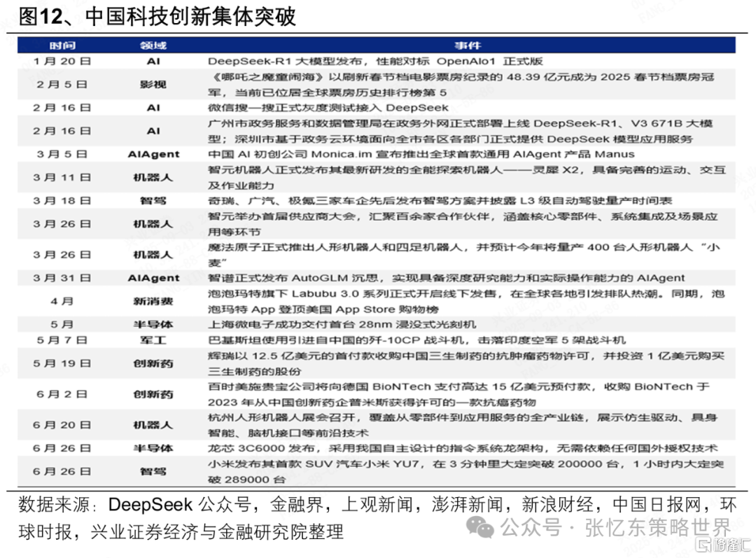This screenshot has height=558, width=756.
Task: Click "6月26日" in the 小米 YU7 row
Action: click(62, 471)
